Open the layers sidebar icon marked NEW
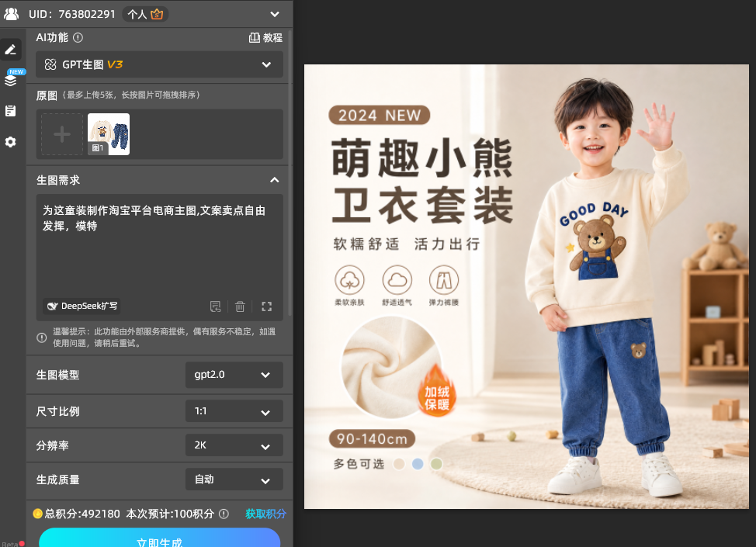 tap(11, 80)
